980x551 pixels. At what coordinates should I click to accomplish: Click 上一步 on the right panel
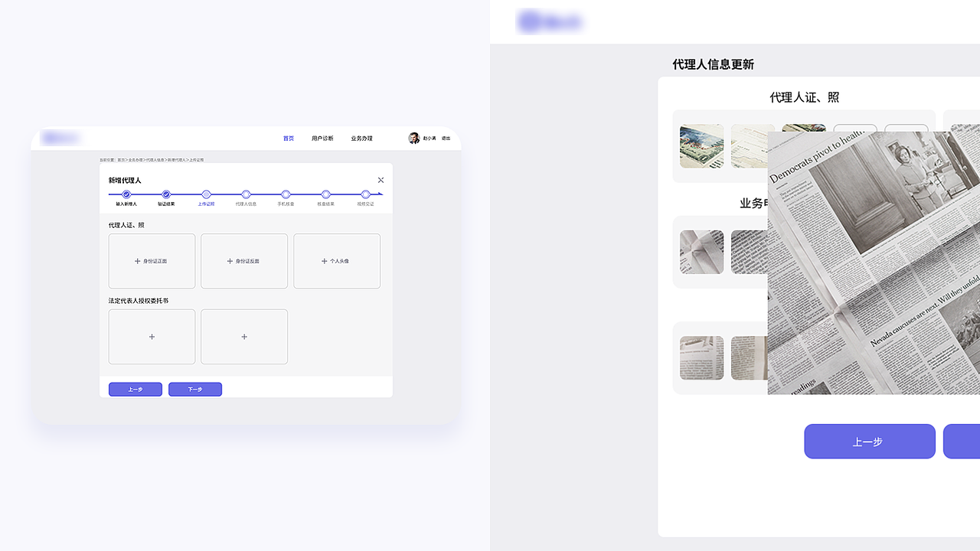(869, 441)
